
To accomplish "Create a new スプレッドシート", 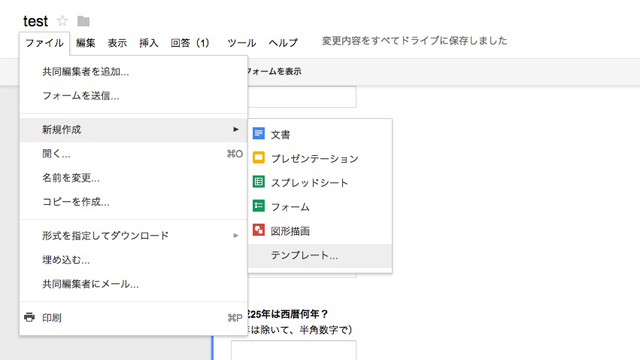I will tap(320, 182).
